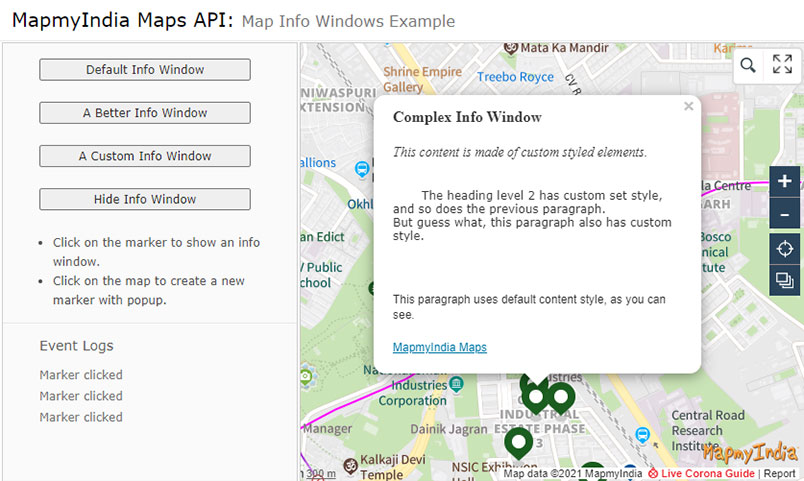
Task: Select the last Marker clicked log entry
Action: pyautogui.click(x=81, y=417)
